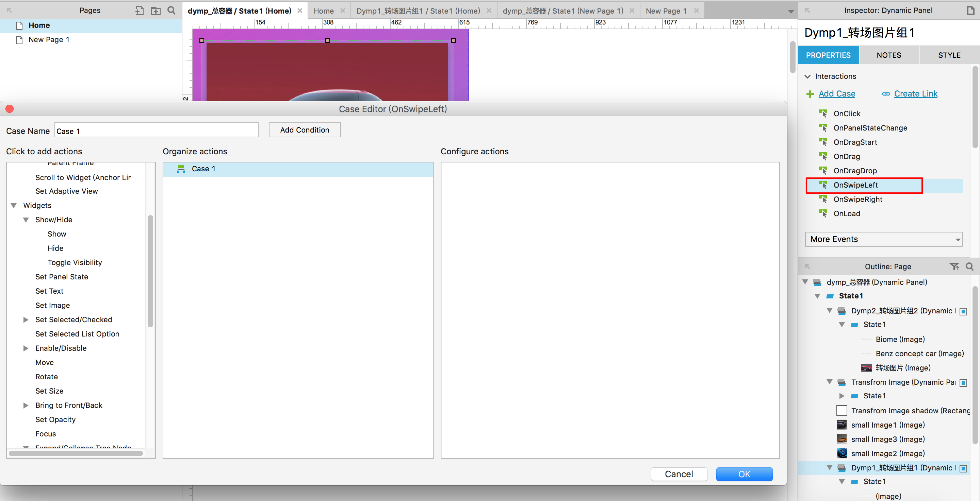The width and height of the screenshot is (980, 501).
Task: Switch to the NOTES tab
Action: click(x=888, y=55)
